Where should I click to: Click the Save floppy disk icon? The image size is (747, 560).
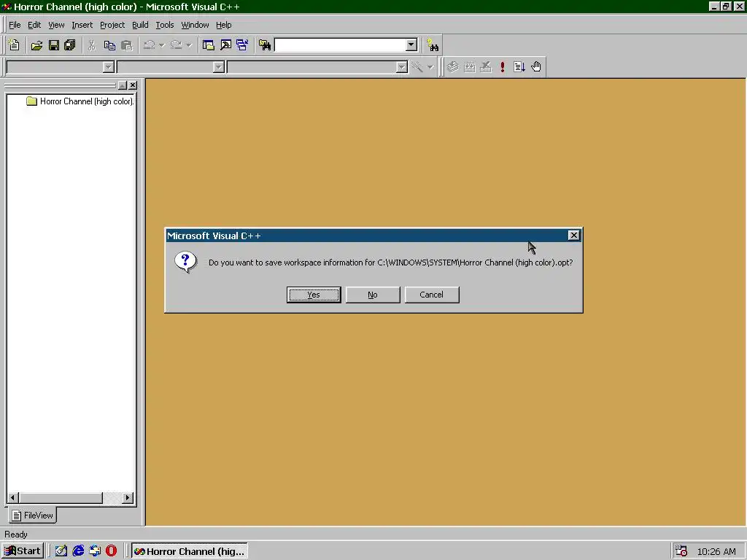click(54, 45)
